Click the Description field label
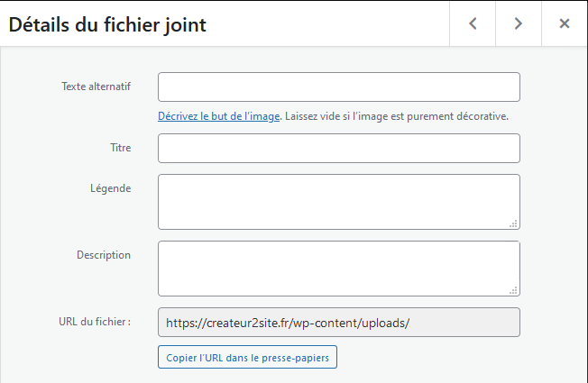This screenshot has height=383, width=588. click(103, 255)
